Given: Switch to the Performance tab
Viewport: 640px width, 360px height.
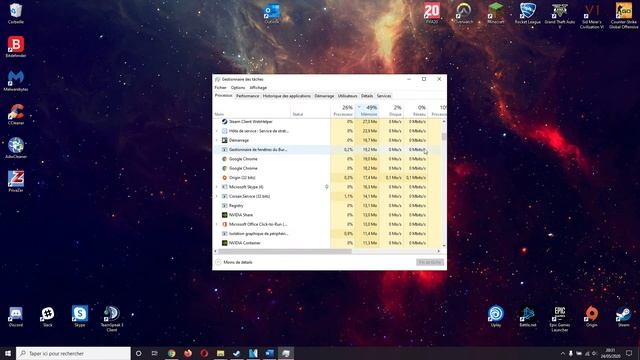Looking at the screenshot, I should coord(248,96).
